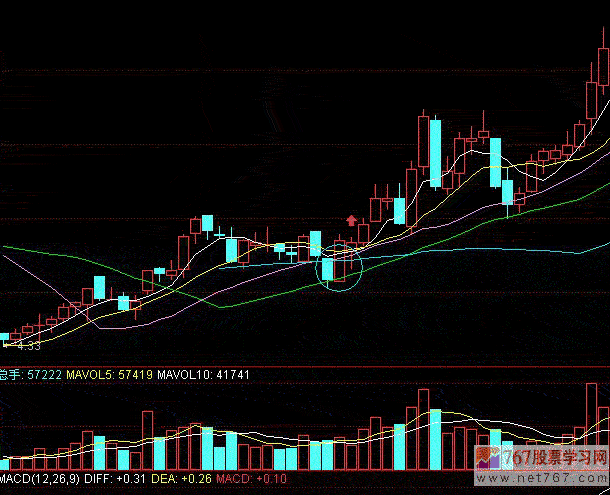
Task: Click the MAVOL10 value 41741
Action: pyautogui.click(x=230, y=374)
